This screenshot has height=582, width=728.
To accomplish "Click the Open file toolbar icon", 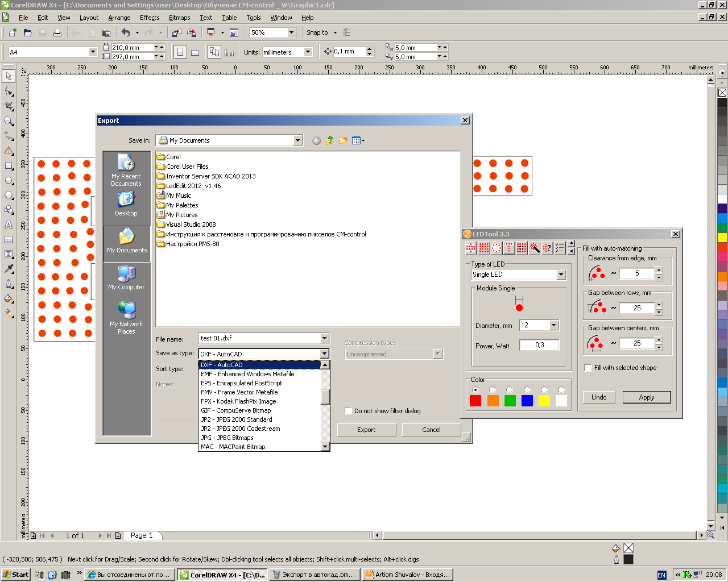I will click(x=27, y=32).
